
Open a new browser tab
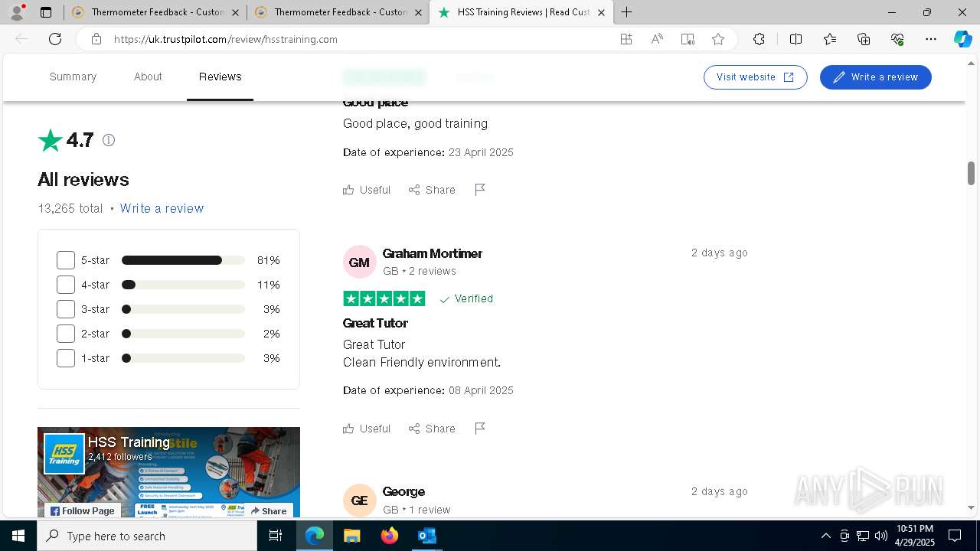(x=626, y=12)
